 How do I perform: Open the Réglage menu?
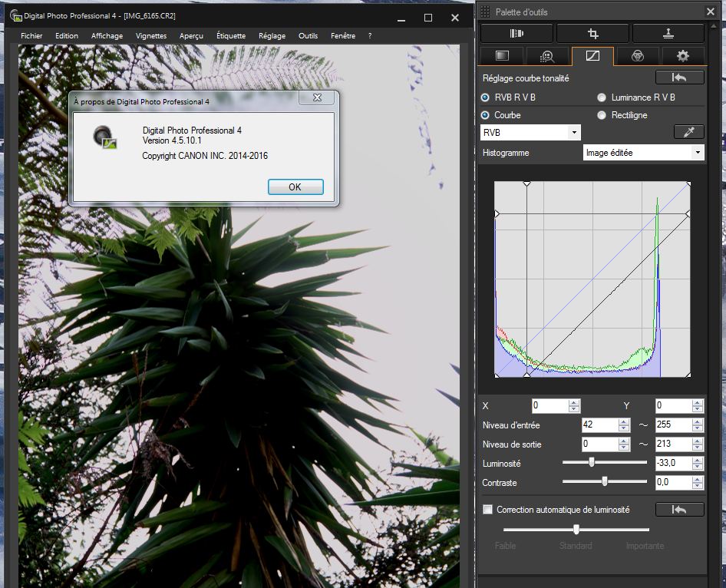(272, 35)
